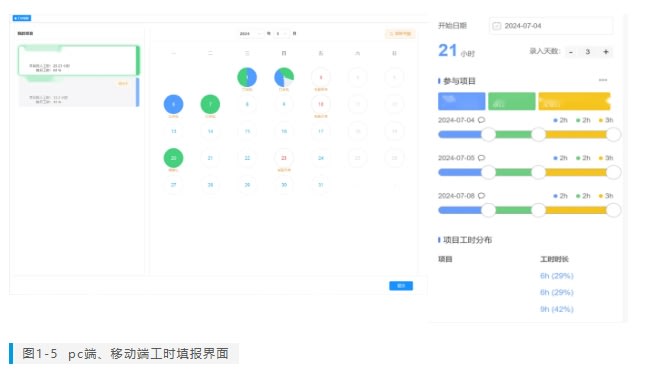Click the green-yellow handle on the 2024-07-04 slider

pos(538,134)
